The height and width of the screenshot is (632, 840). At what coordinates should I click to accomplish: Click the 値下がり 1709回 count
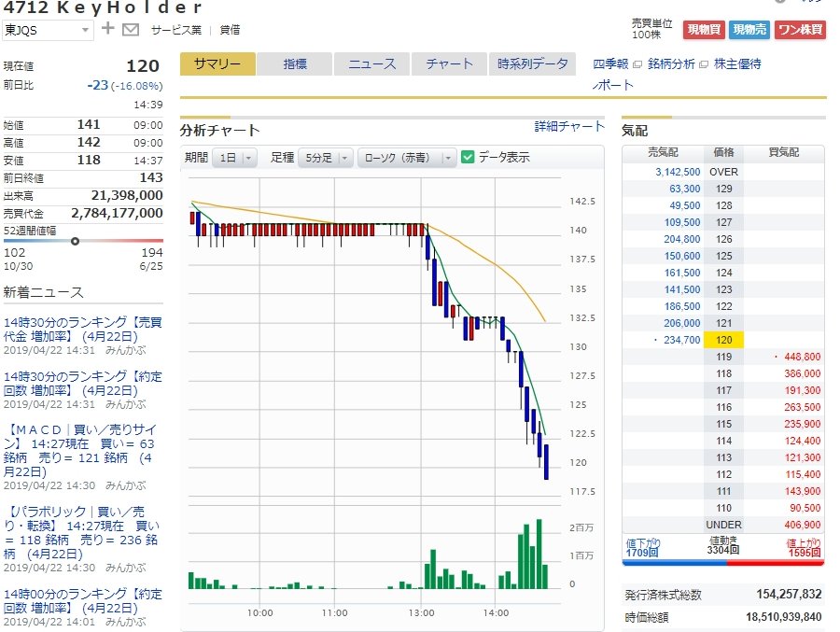click(x=642, y=547)
